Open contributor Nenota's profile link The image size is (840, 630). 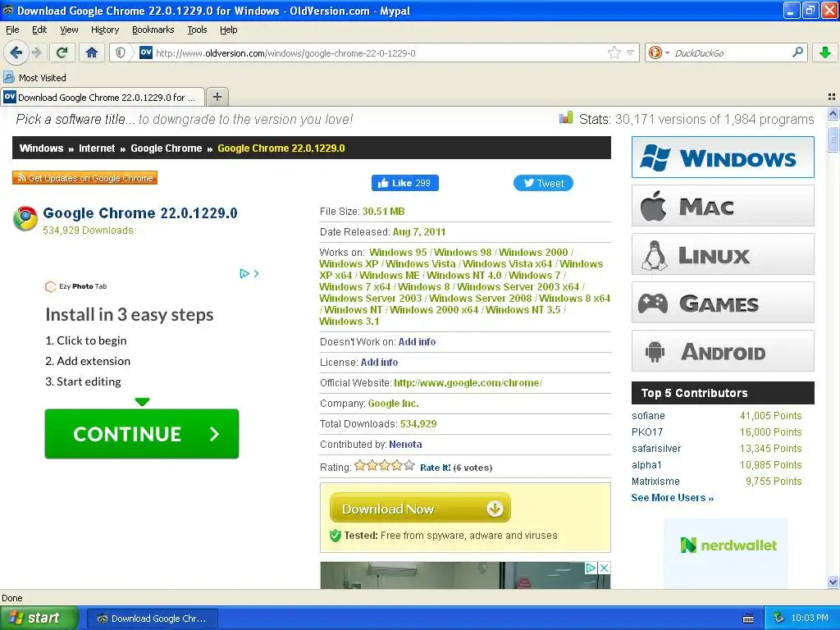[x=405, y=445]
